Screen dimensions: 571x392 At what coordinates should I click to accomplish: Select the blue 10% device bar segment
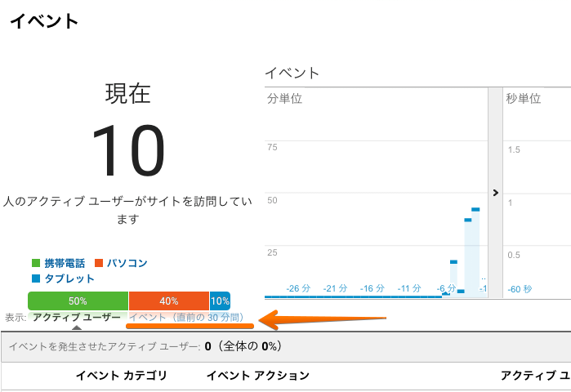pos(220,301)
